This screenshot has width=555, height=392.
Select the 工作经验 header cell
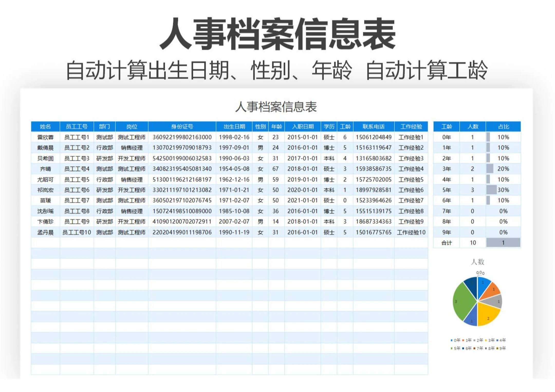411,127
